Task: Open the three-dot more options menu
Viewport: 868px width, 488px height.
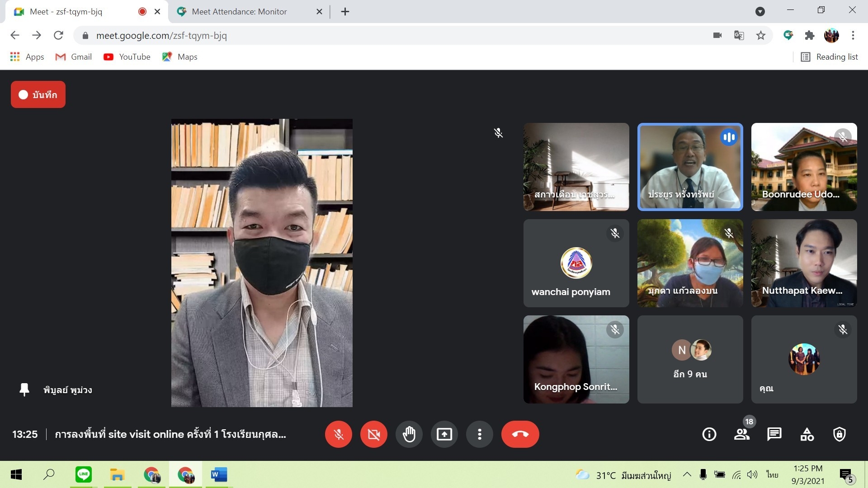Action: pyautogui.click(x=480, y=434)
